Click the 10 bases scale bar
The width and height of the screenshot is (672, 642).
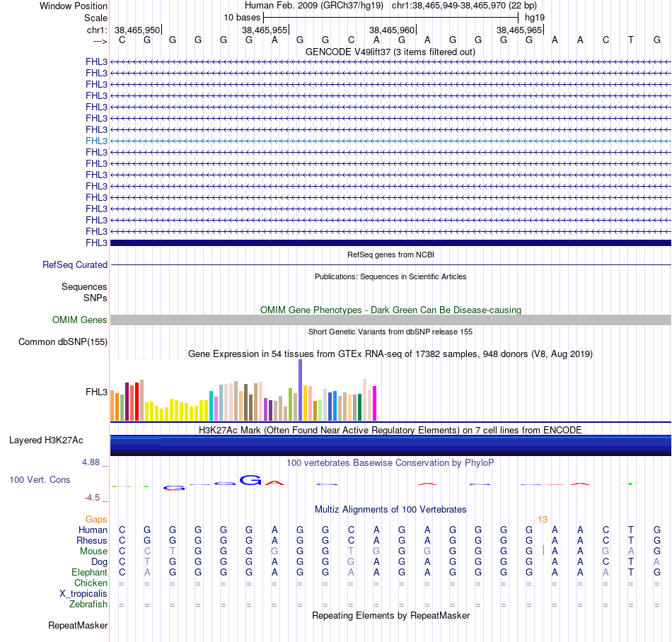[x=391, y=18]
